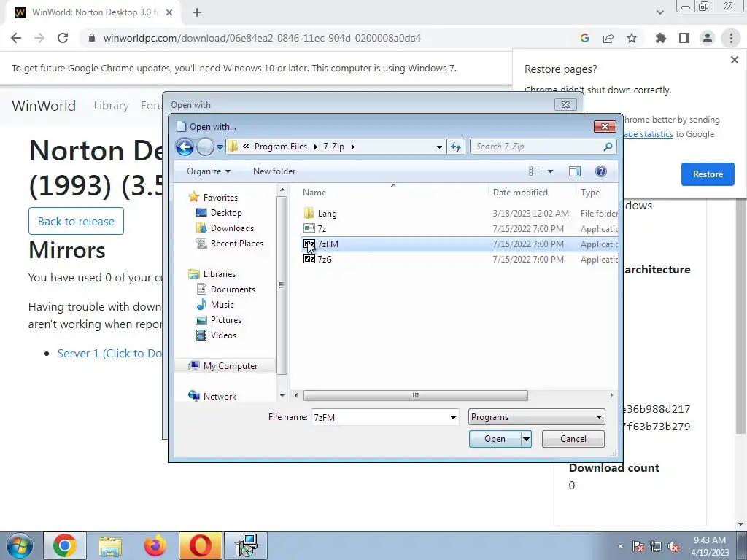Open dialog help with the question mark icon
The image size is (747, 560).
point(601,171)
